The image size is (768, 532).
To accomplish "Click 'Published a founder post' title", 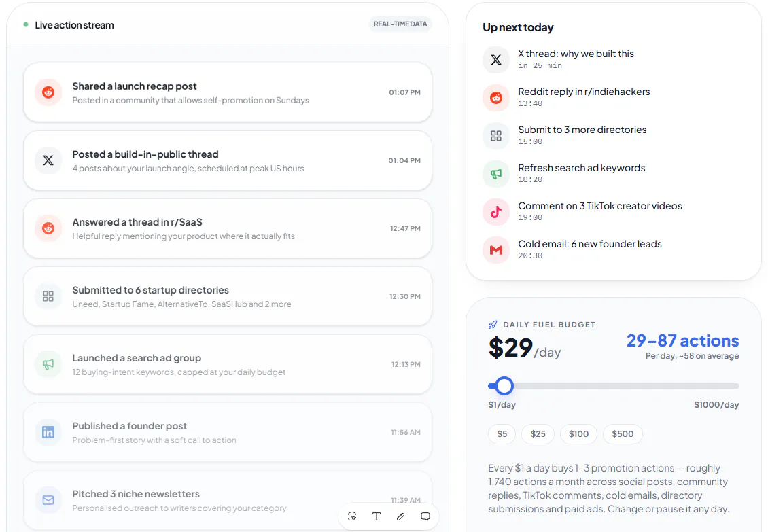I will (x=129, y=426).
